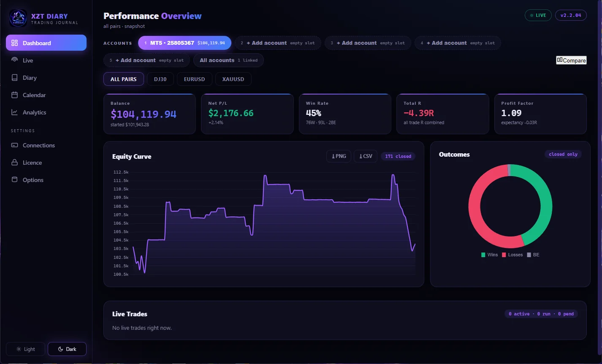The height and width of the screenshot is (364, 602).
Task: Click the Compare columns icon
Action: [560, 60]
